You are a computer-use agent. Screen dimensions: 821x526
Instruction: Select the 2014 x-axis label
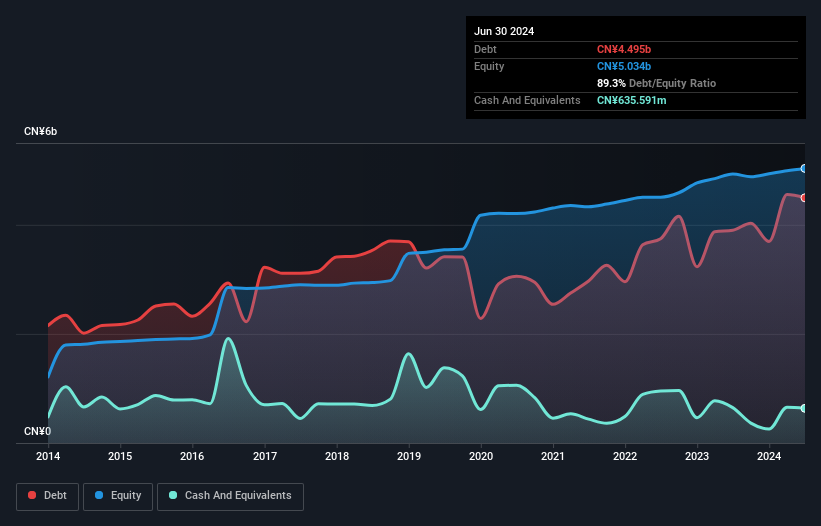pyautogui.click(x=48, y=456)
